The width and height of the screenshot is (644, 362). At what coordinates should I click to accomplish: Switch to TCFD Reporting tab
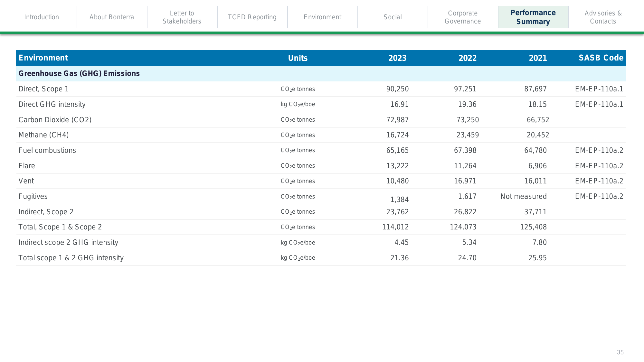point(252,17)
